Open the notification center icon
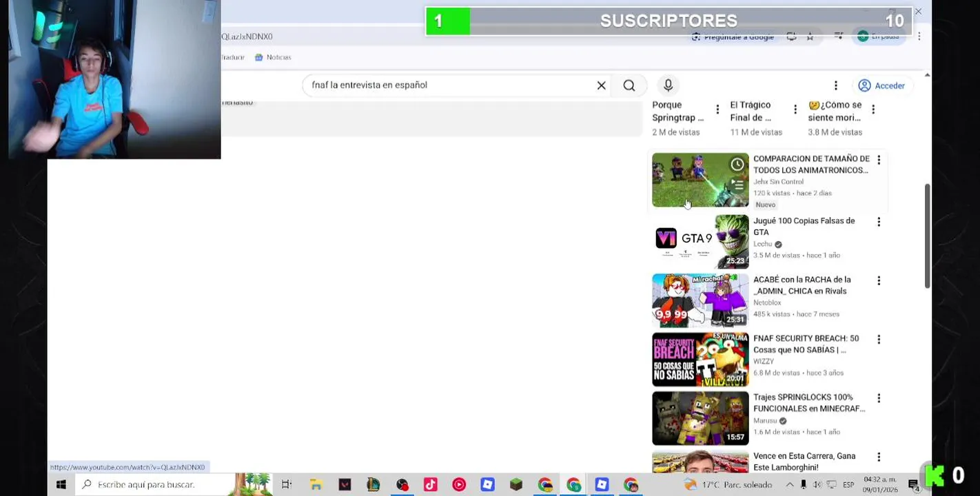This screenshot has width=980, height=496. [x=913, y=485]
